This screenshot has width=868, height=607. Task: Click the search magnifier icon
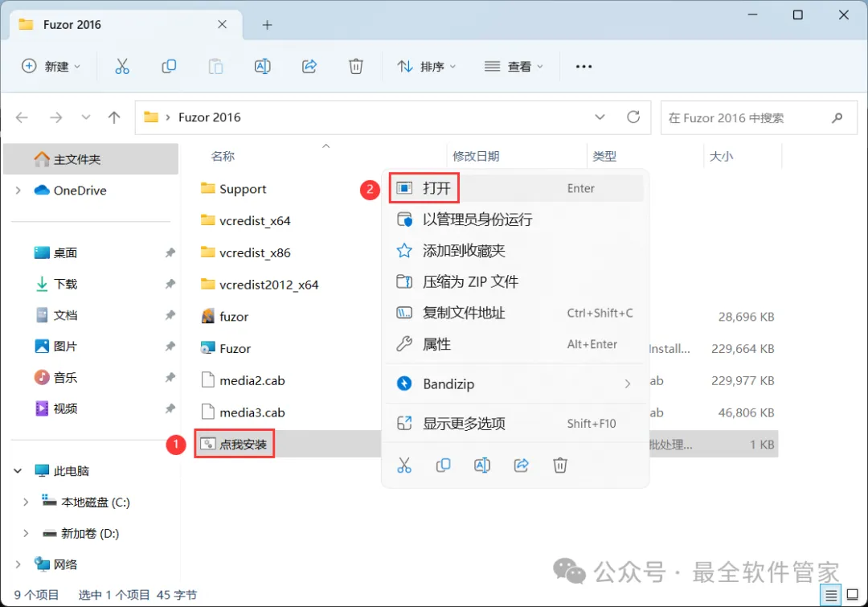(837, 117)
